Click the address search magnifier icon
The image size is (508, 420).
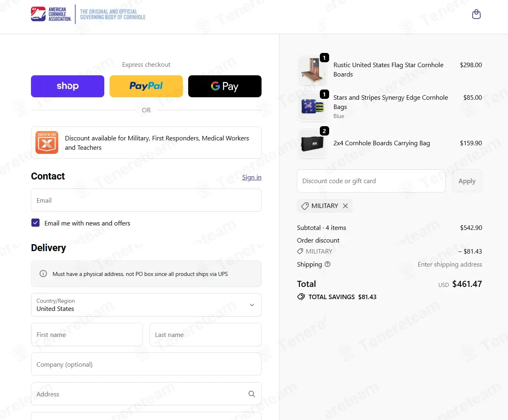pos(252,394)
